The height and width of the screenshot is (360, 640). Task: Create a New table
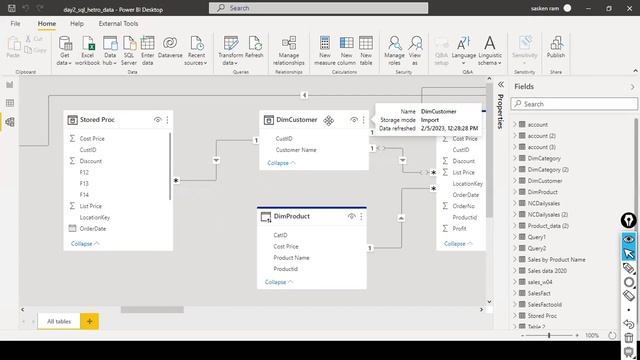(366, 51)
